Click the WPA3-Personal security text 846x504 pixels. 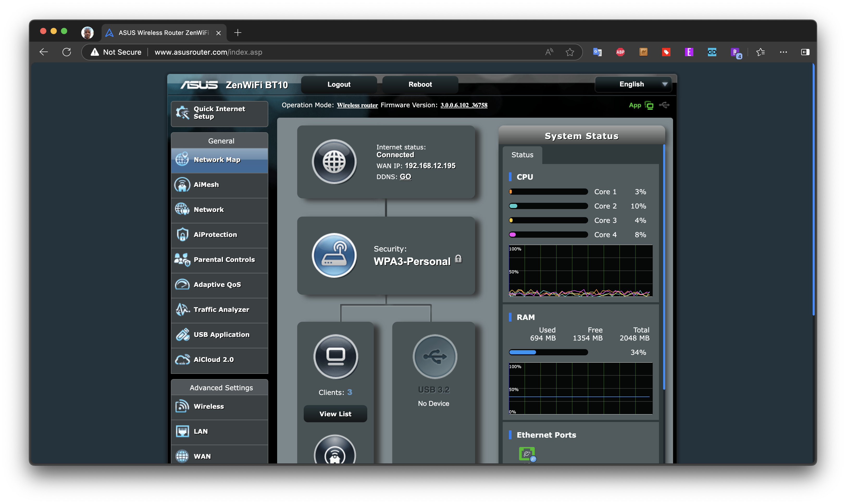412,262
